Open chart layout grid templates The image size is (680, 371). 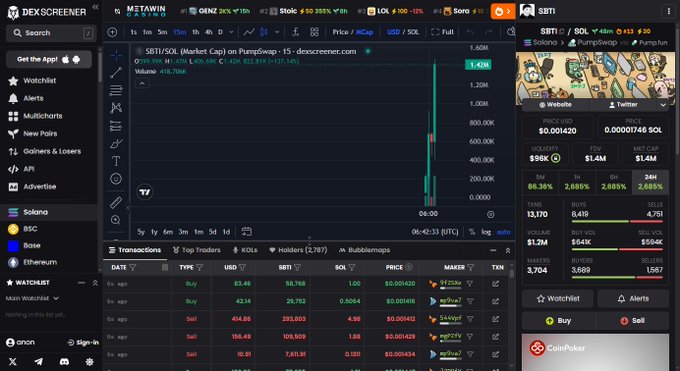tap(314, 32)
